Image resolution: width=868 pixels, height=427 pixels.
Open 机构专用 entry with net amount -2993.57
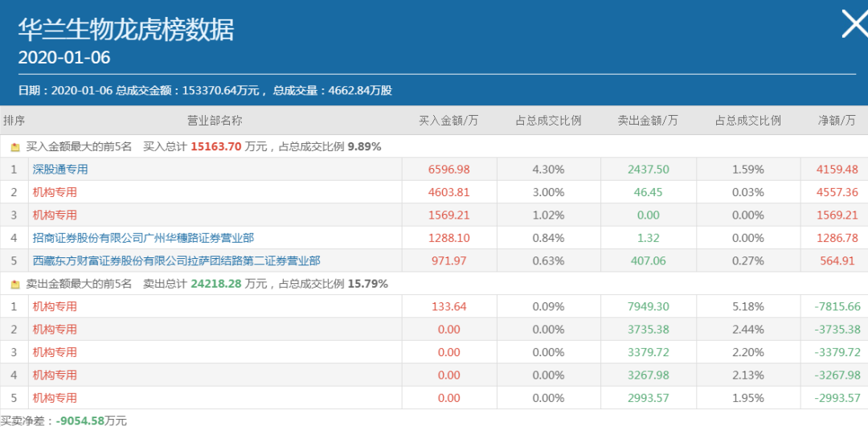click(55, 398)
